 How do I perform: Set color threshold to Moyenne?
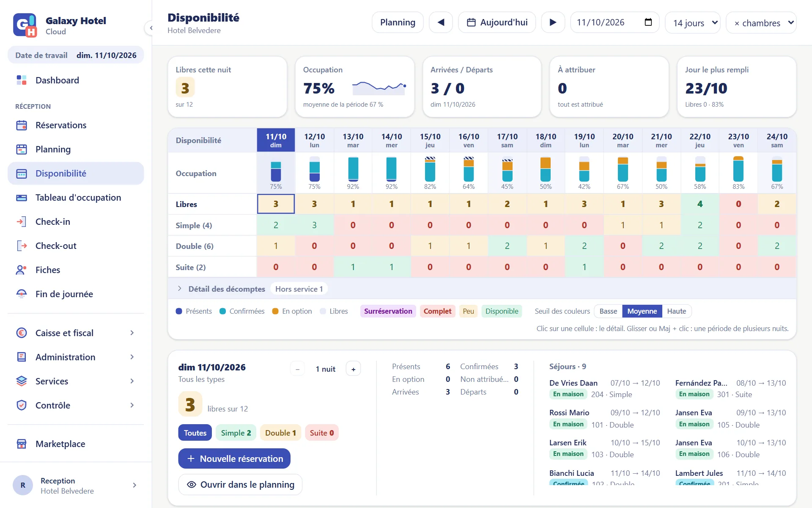(642, 311)
